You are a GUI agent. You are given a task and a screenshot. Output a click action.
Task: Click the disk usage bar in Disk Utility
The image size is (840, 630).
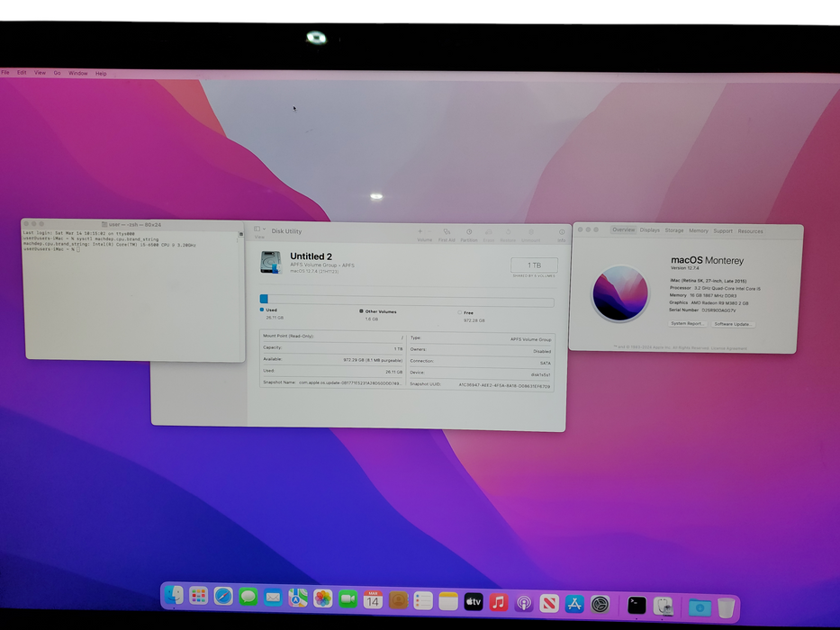pos(407,301)
